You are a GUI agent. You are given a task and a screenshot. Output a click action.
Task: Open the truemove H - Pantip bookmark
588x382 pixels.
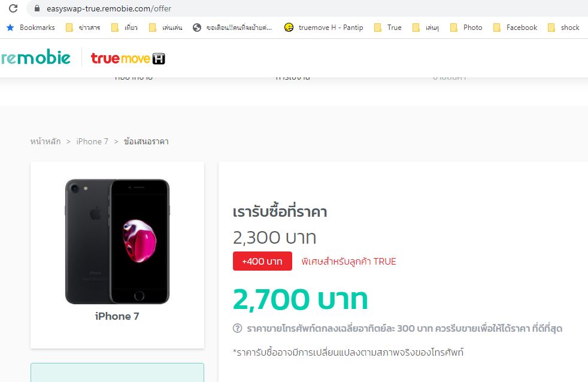[323, 28]
